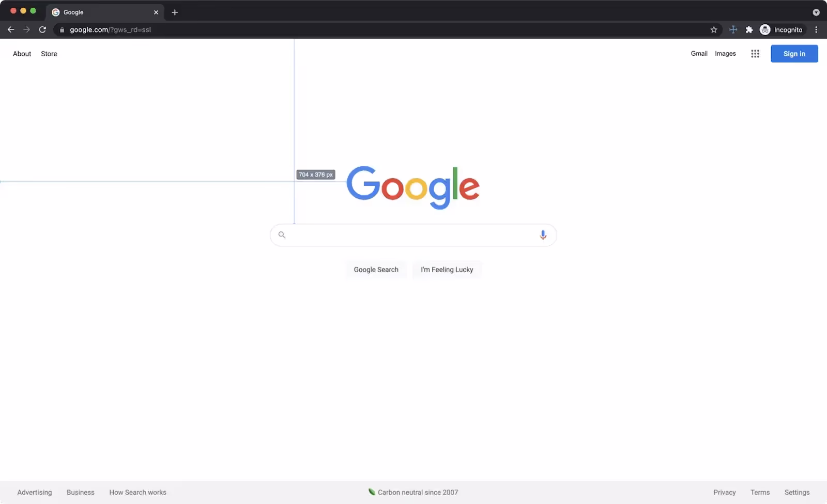Click the I'm Feeling Lucky button
Image resolution: width=827 pixels, height=504 pixels.
447,270
